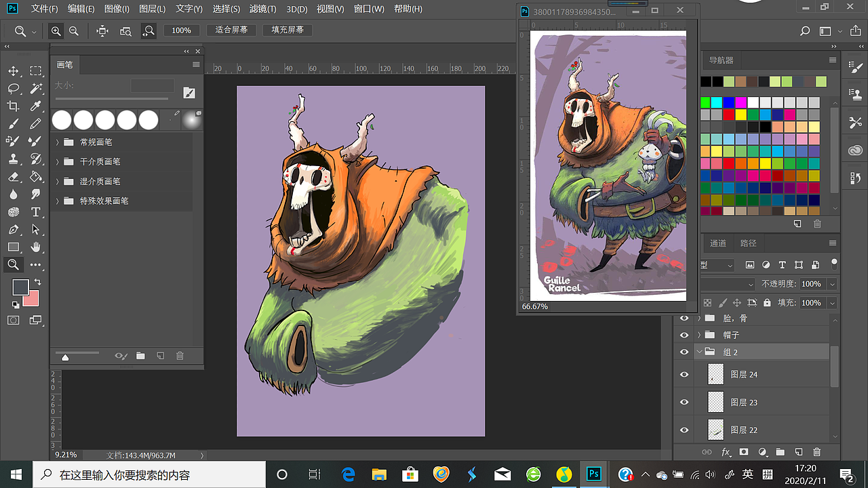Image resolution: width=868 pixels, height=488 pixels.
Task: Expand the 湿介质画笔 brush folder
Action: [57, 182]
